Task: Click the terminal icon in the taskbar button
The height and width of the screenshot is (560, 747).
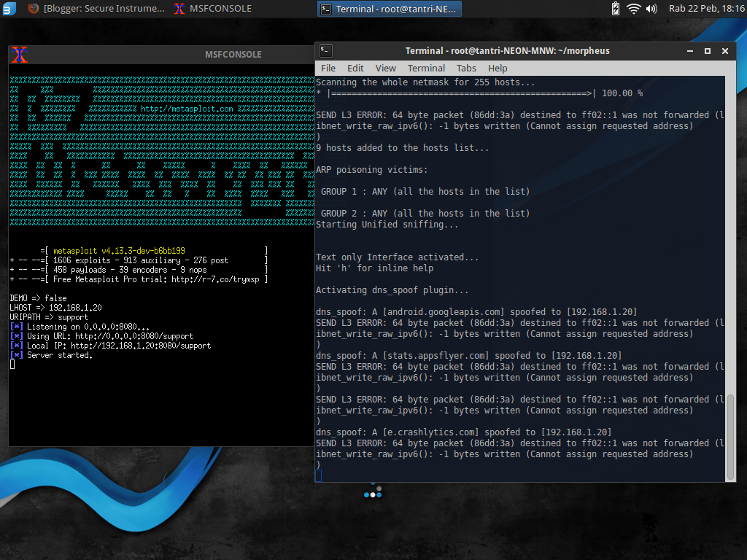Action: pos(326,9)
